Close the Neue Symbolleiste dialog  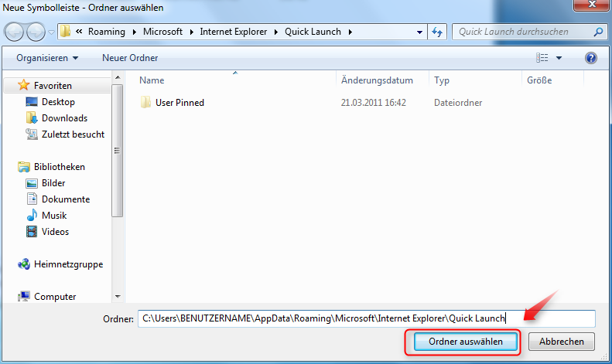click(591, 5)
